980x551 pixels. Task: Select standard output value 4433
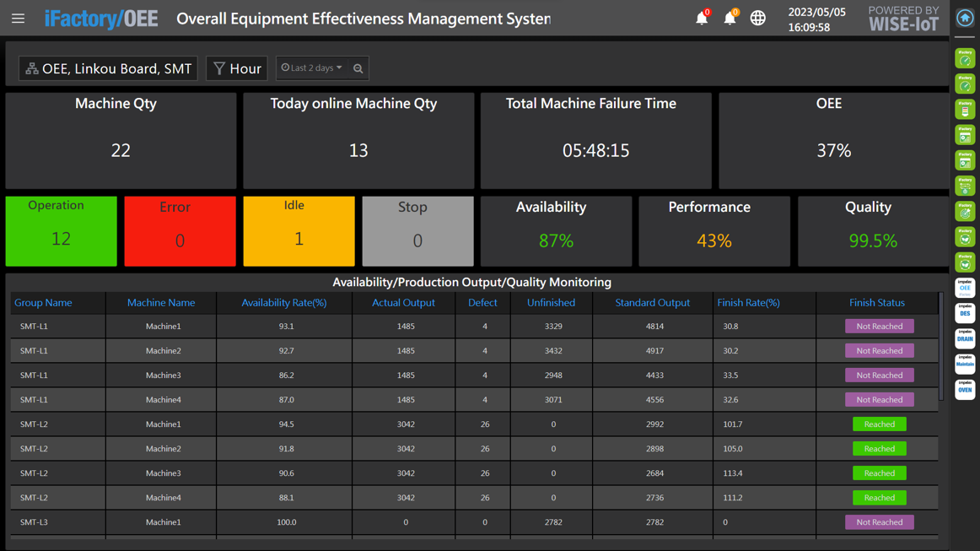pyautogui.click(x=654, y=375)
